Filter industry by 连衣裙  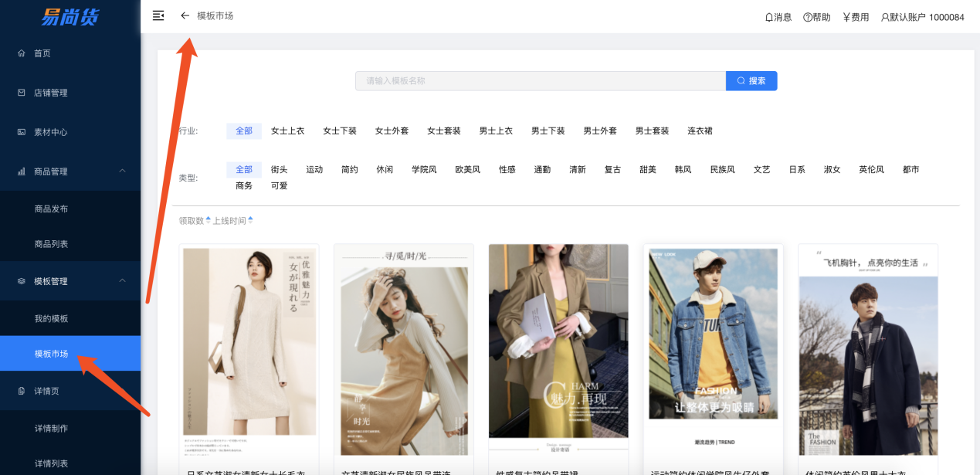point(700,131)
